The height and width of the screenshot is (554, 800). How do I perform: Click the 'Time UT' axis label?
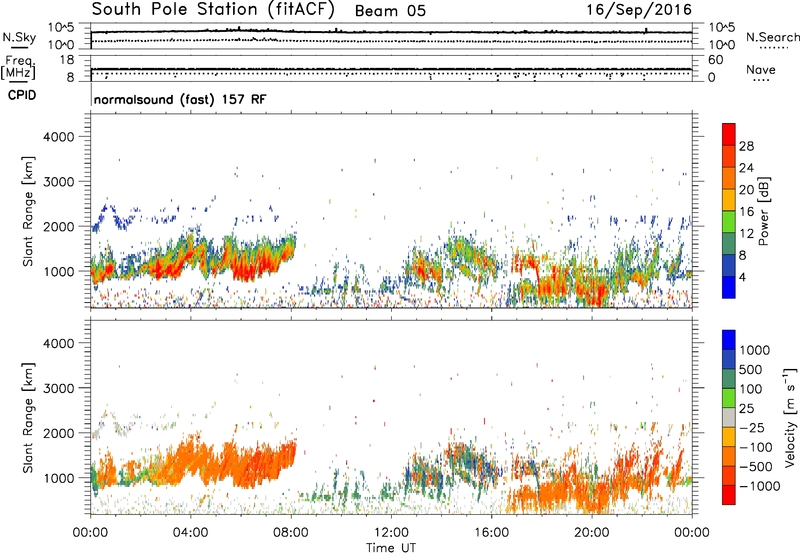coord(391,548)
